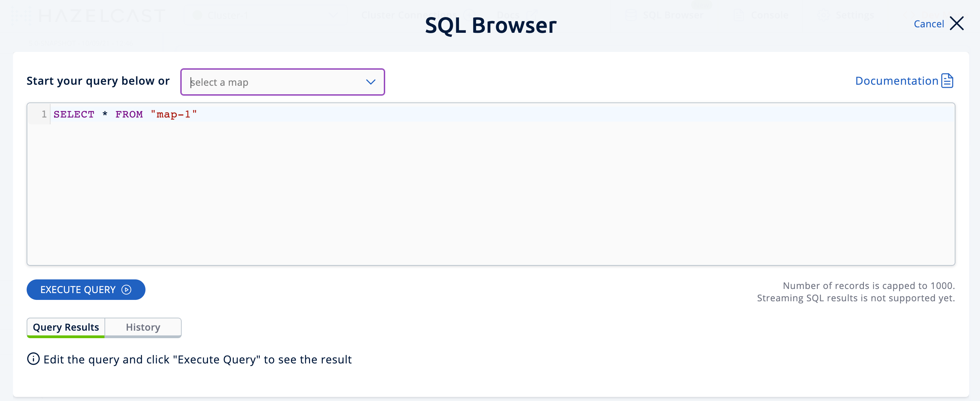Click the info icon beside the edit hint
This screenshot has height=401, width=980.
pyautogui.click(x=33, y=359)
